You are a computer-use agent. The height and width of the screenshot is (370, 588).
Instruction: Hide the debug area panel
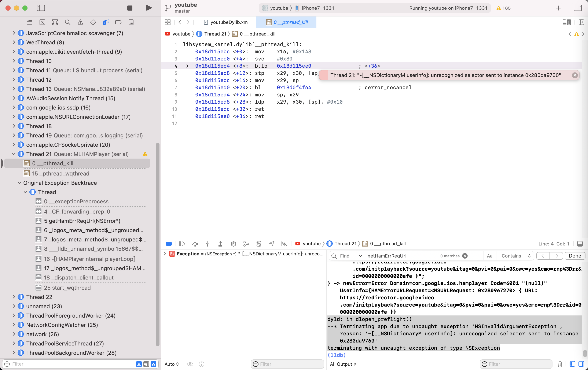point(580,244)
